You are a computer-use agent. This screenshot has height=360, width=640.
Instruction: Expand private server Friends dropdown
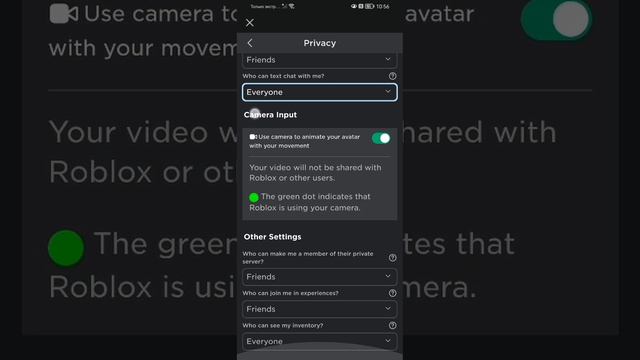click(x=320, y=277)
